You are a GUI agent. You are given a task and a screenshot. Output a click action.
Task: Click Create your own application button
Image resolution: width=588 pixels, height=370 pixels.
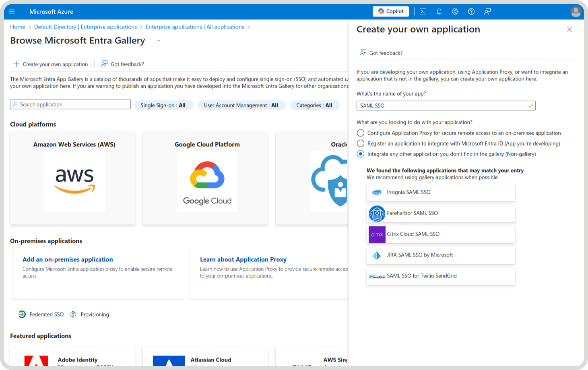tap(51, 64)
